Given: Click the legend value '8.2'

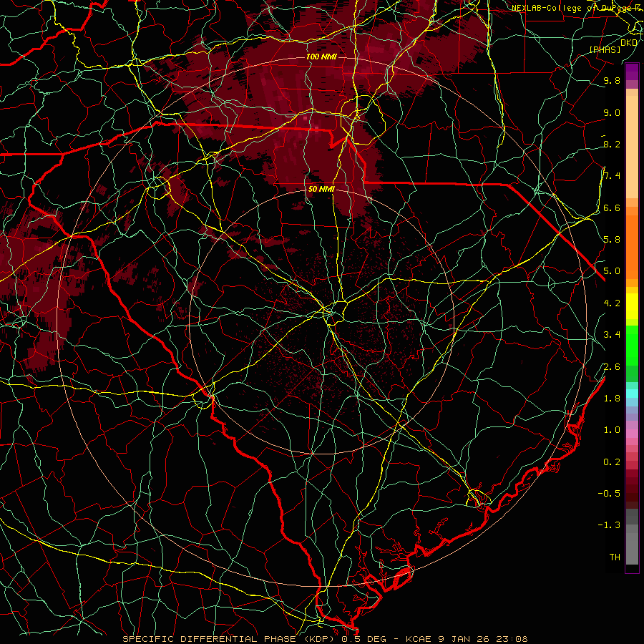Looking at the screenshot, I should 612,144.
